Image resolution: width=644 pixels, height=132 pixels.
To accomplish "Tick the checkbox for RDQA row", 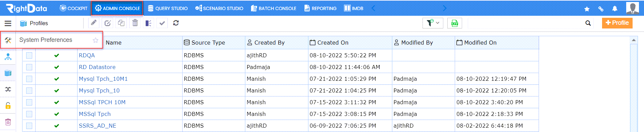I will [29, 55].
